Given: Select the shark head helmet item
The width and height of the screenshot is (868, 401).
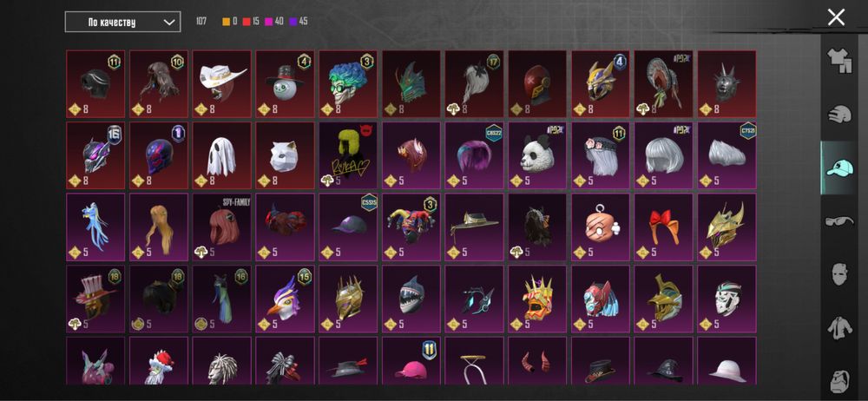Looking at the screenshot, I should click(x=411, y=299).
